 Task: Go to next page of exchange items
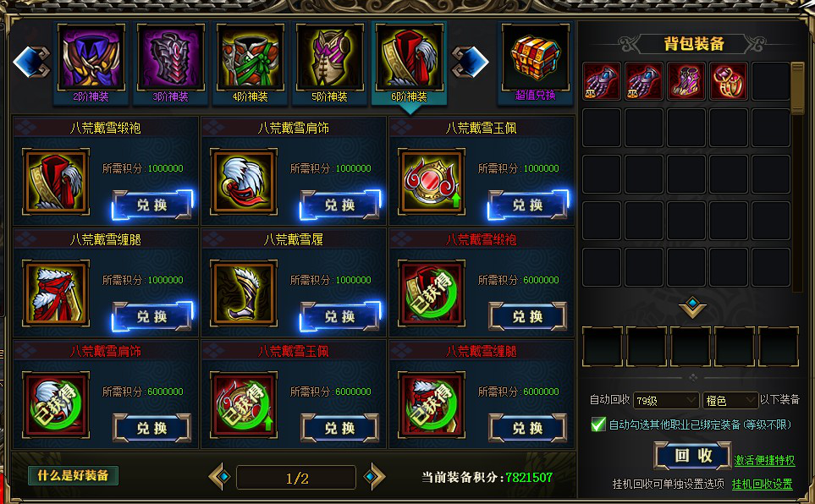374,476
